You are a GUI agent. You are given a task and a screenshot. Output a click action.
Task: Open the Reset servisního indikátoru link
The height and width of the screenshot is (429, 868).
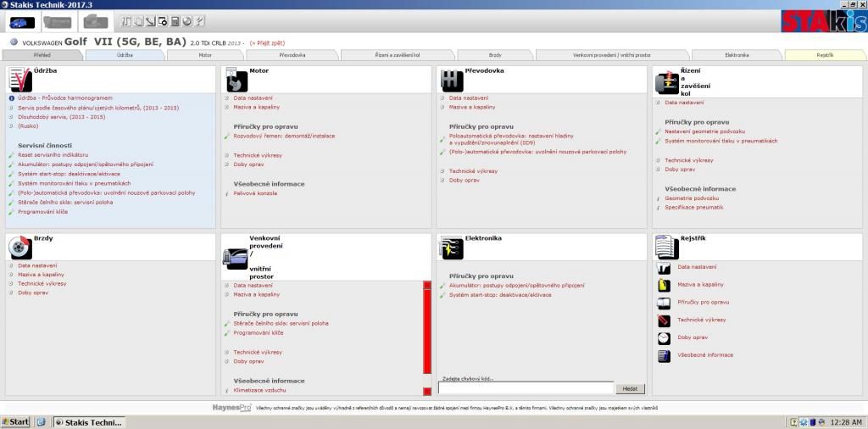(x=53, y=154)
